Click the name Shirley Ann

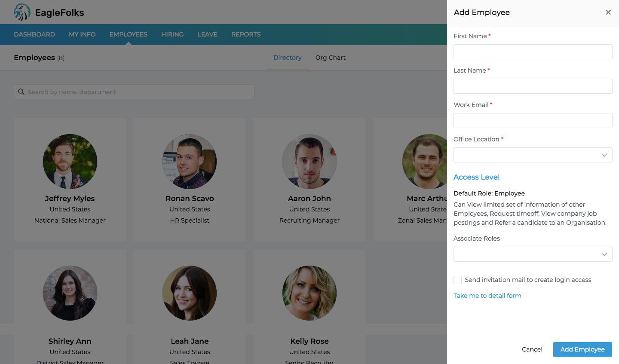pos(70,341)
